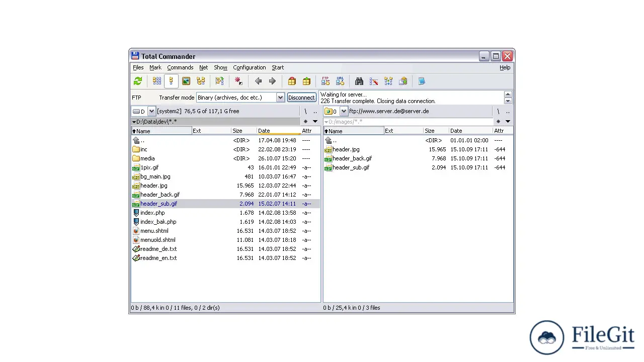This screenshot has height=362, width=644.
Task: Open the Help menu
Action: coord(505,67)
